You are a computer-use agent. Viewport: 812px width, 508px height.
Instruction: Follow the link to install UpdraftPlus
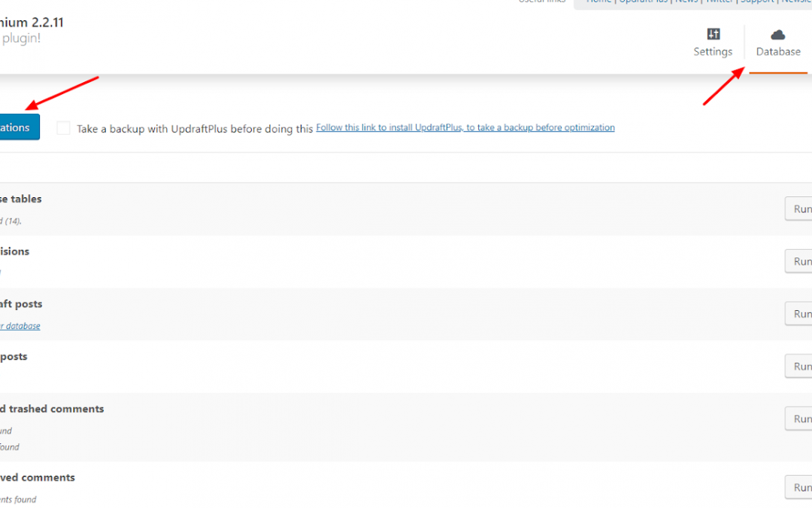click(x=465, y=127)
